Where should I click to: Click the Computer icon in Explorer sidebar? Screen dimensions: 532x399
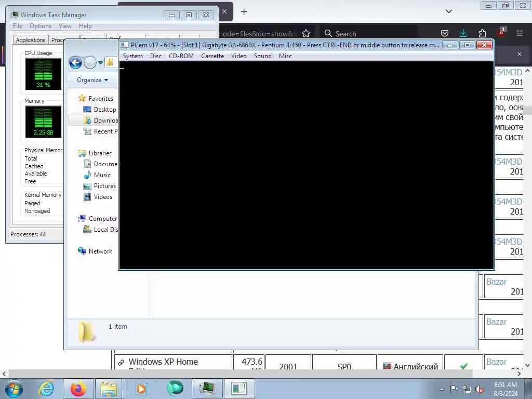click(x=82, y=219)
